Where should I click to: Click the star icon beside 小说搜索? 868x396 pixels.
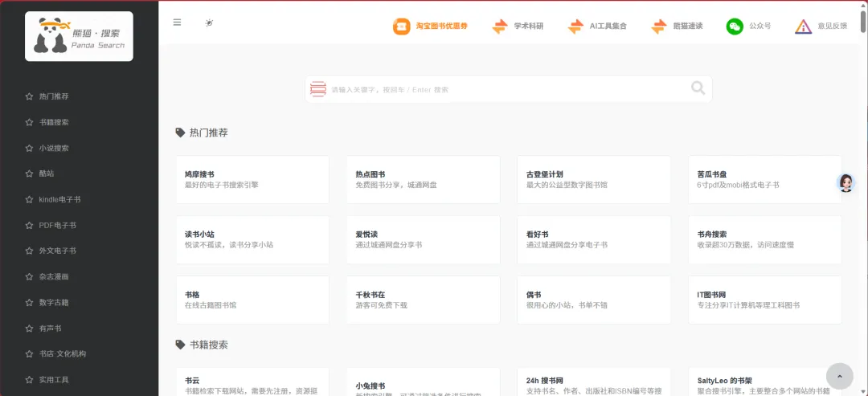click(30, 149)
